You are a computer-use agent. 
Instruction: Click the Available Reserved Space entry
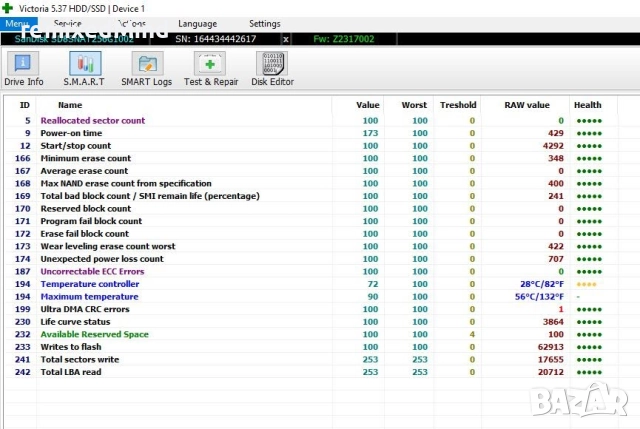pyautogui.click(x=94, y=334)
